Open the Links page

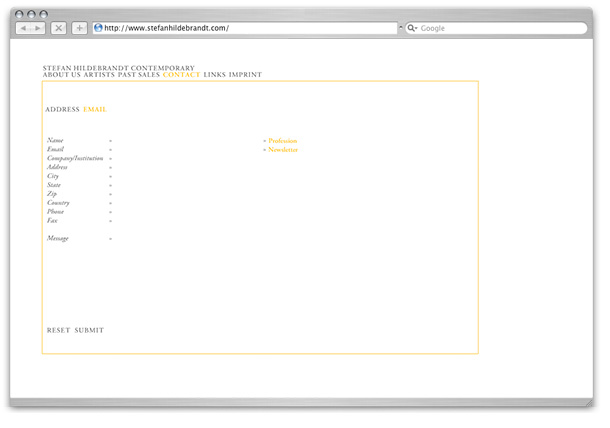214,75
